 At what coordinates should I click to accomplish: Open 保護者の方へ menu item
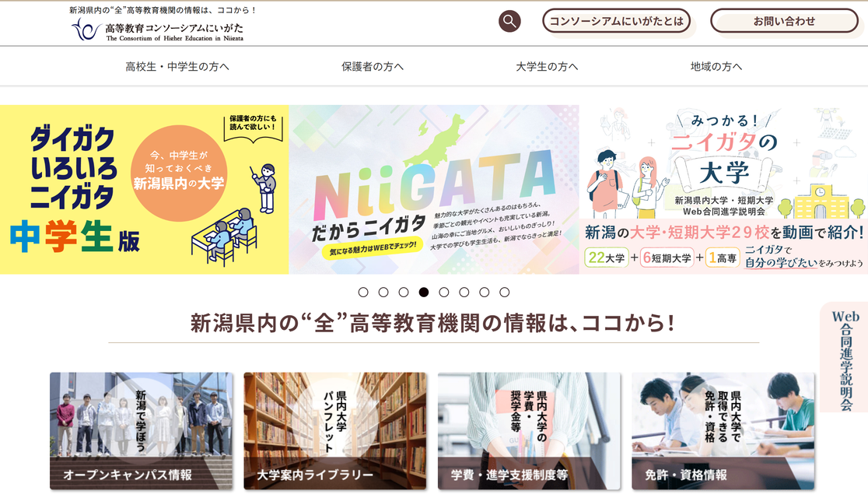coord(373,66)
